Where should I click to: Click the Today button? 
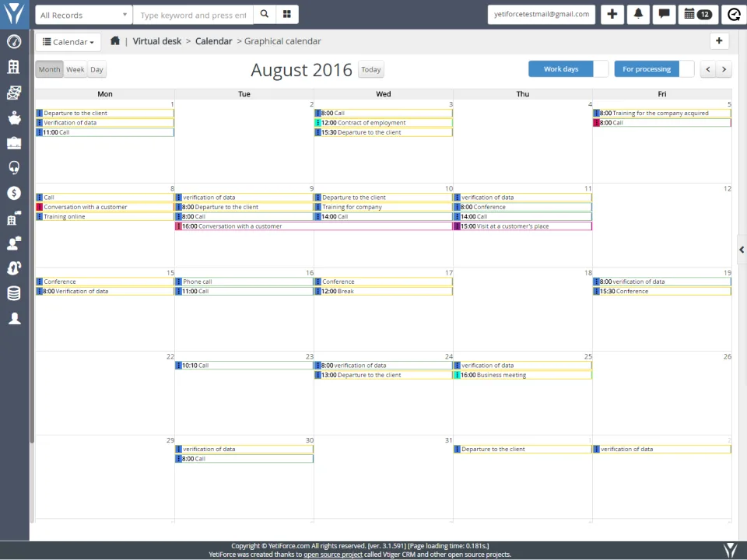point(370,69)
